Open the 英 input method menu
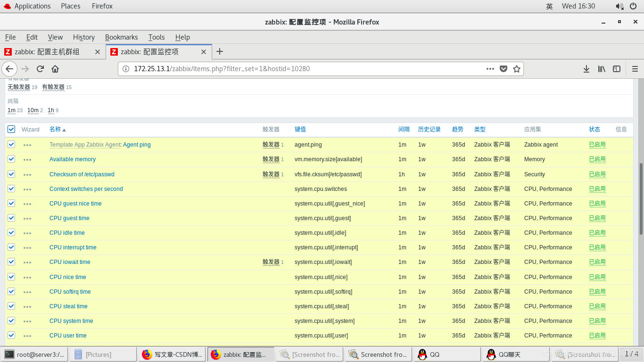Viewport: 644px width, 362px height. [549, 6]
